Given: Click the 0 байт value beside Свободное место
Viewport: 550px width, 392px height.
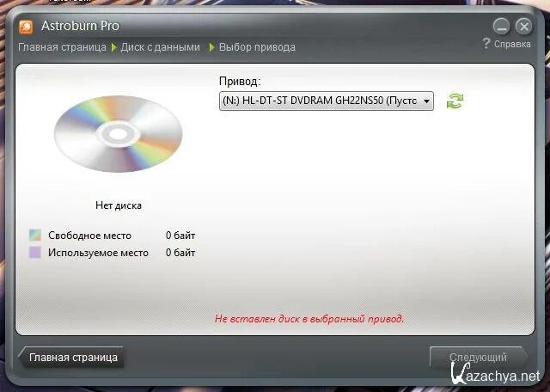Looking at the screenshot, I should pyautogui.click(x=180, y=236).
